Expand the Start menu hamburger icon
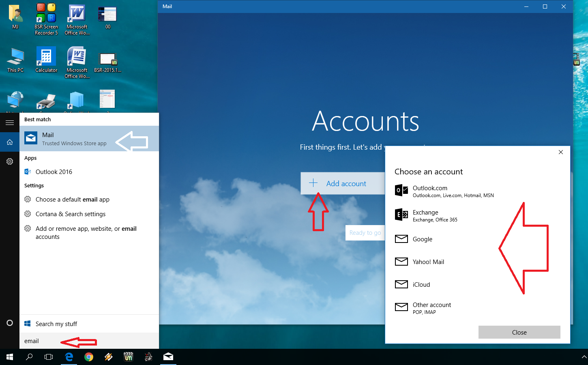588x365 pixels. pos(9,122)
